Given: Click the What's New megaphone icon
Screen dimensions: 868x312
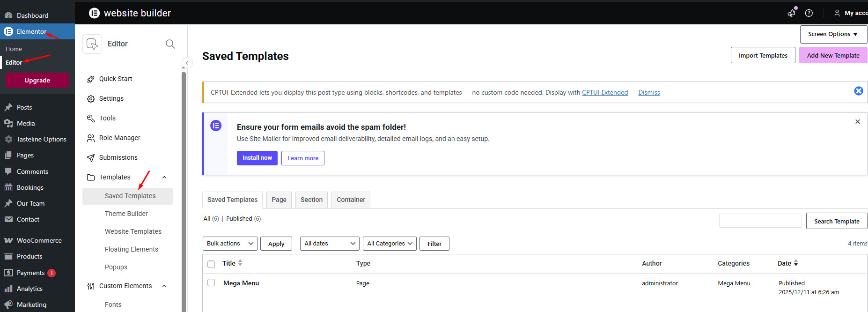Looking at the screenshot, I should [x=792, y=13].
